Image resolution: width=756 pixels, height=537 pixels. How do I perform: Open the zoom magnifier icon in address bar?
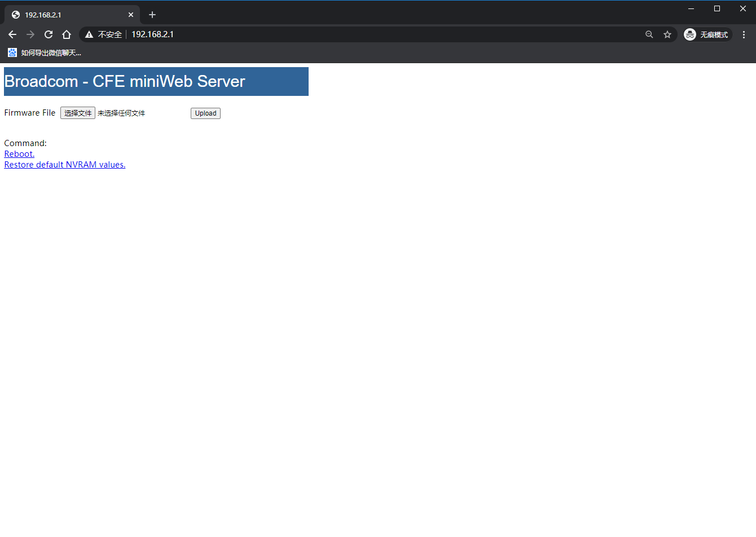click(x=649, y=34)
